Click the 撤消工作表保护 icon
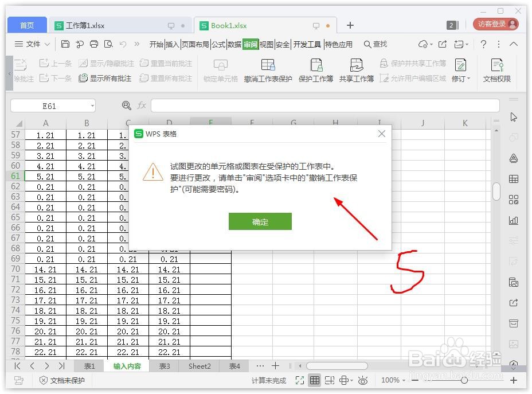The height and width of the screenshot is (394, 532). [267, 70]
